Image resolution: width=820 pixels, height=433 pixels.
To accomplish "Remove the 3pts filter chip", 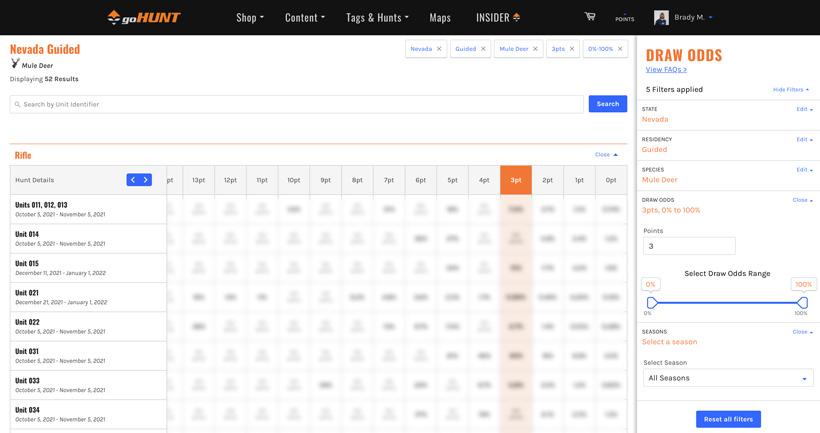I will tap(573, 48).
